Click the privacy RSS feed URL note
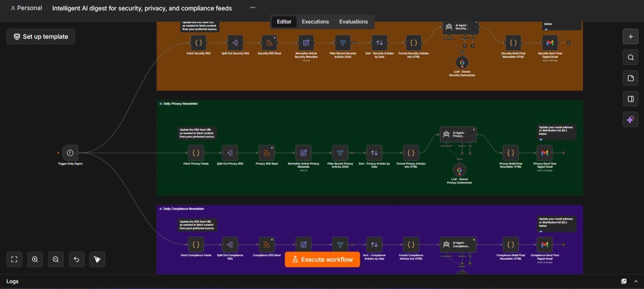 [197, 133]
